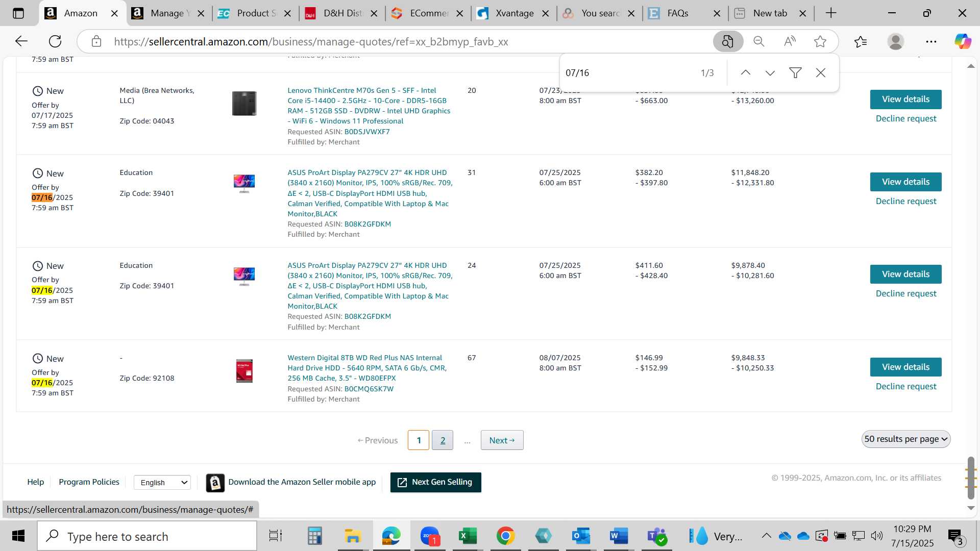The height and width of the screenshot is (551, 980).
Task: Open Task View on the taskbar
Action: [x=276, y=536]
